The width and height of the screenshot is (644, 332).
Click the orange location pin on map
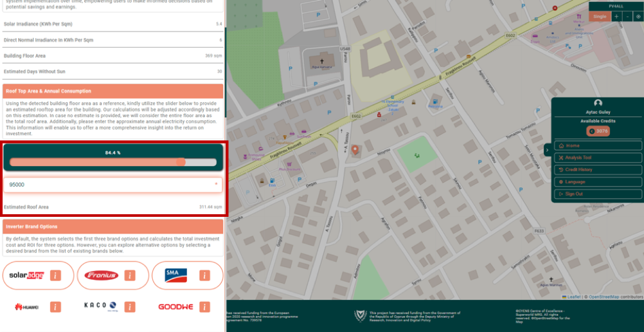[x=355, y=150]
